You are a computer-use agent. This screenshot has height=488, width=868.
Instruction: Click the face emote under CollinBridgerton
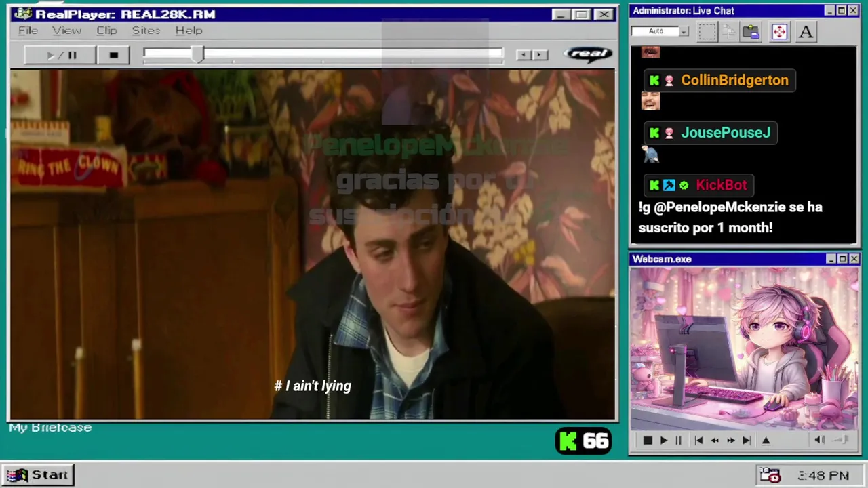pyautogui.click(x=650, y=102)
